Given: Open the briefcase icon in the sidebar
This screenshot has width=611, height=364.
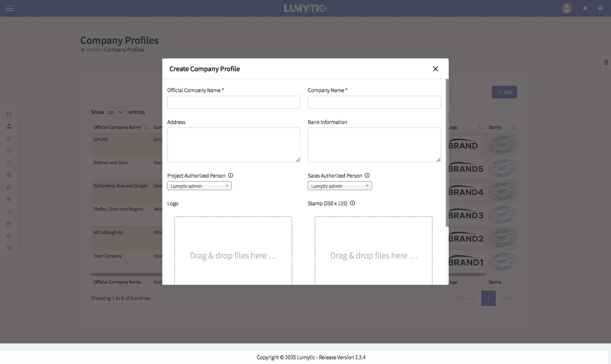Looking at the screenshot, I should tap(9, 187).
